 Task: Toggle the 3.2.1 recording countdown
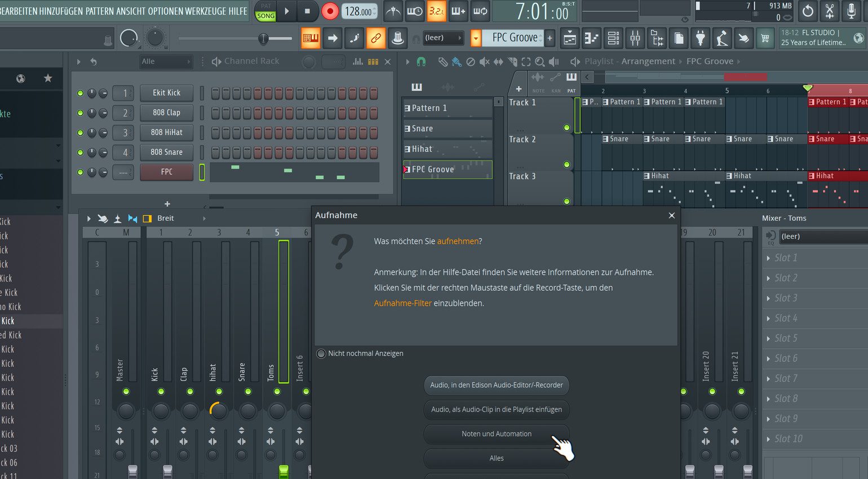coord(436,11)
